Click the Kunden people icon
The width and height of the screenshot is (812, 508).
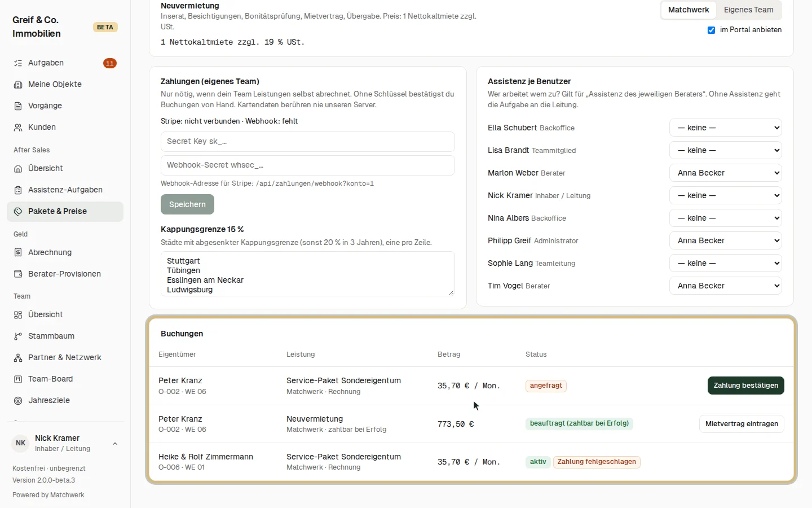(18, 128)
